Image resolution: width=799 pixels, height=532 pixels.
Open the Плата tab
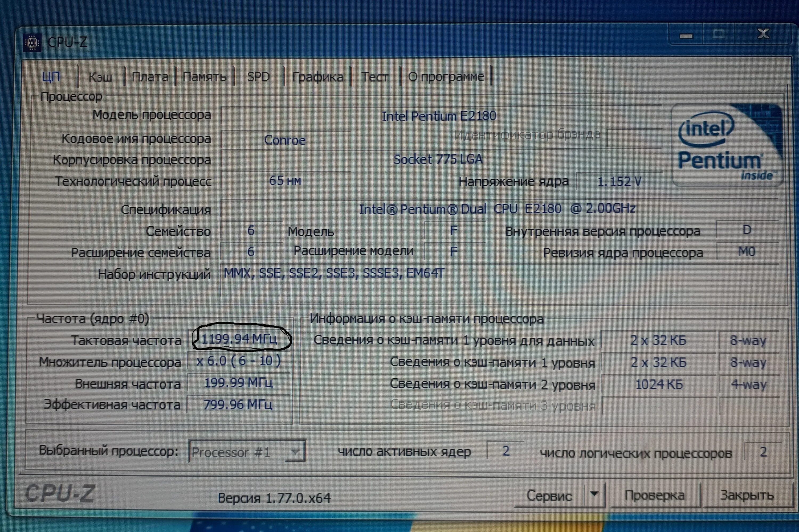[150, 77]
